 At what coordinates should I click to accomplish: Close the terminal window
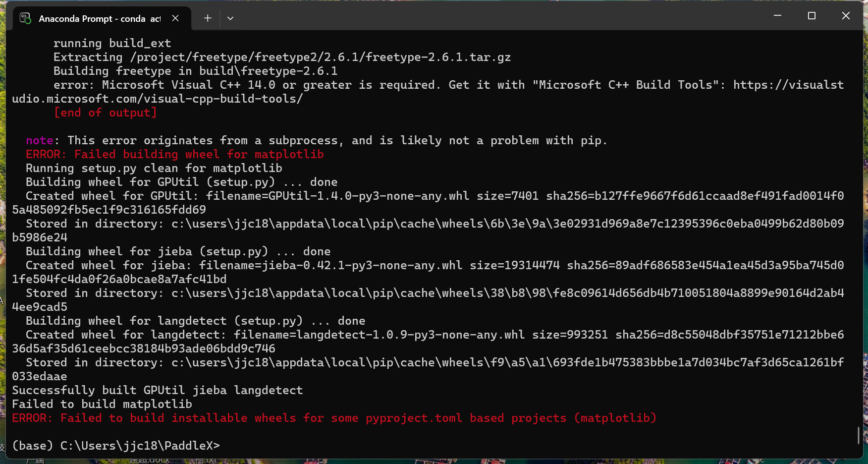846,16
